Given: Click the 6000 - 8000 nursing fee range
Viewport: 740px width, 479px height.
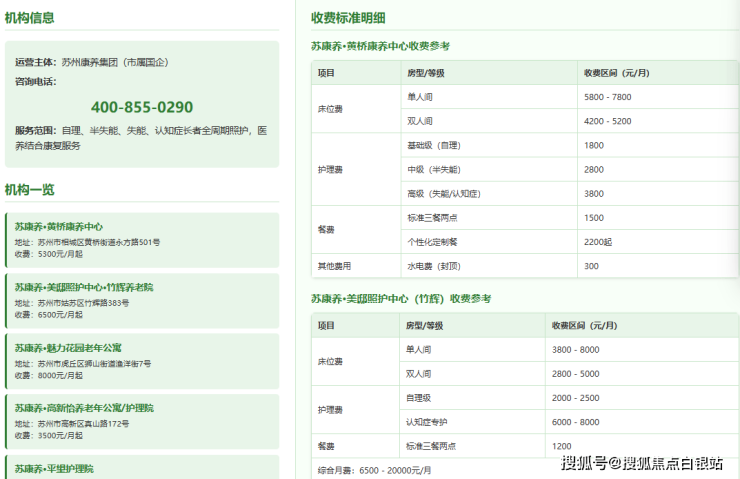Looking at the screenshot, I should pyautogui.click(x=575, y=422).
